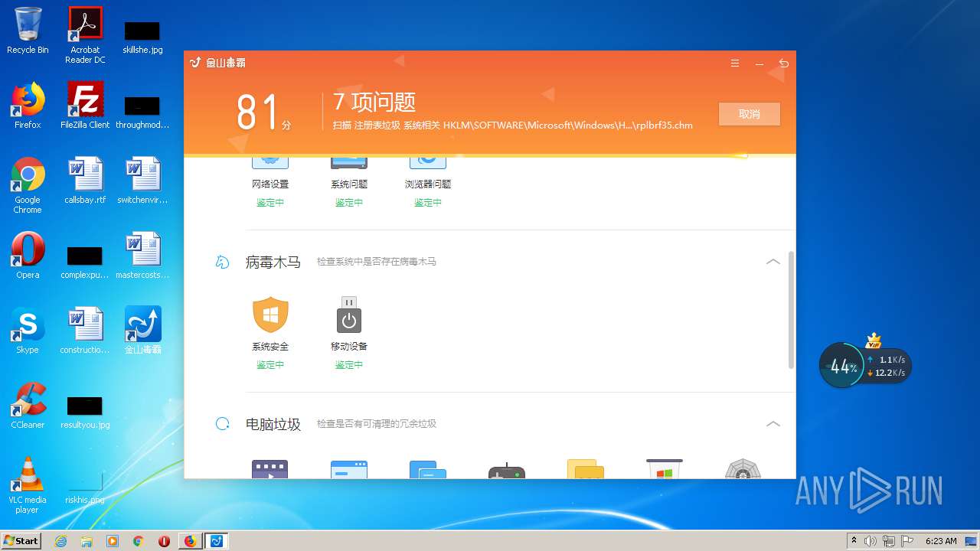The image size is (980, 551).
Task: Collapse the 病毒木马 section
Action: (x=773, y=262)
